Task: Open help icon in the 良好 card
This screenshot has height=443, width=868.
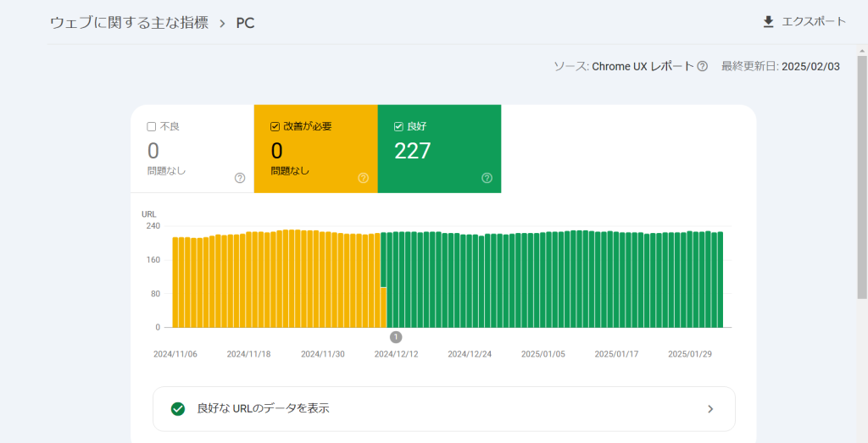Action: click(x=487, y=178)
